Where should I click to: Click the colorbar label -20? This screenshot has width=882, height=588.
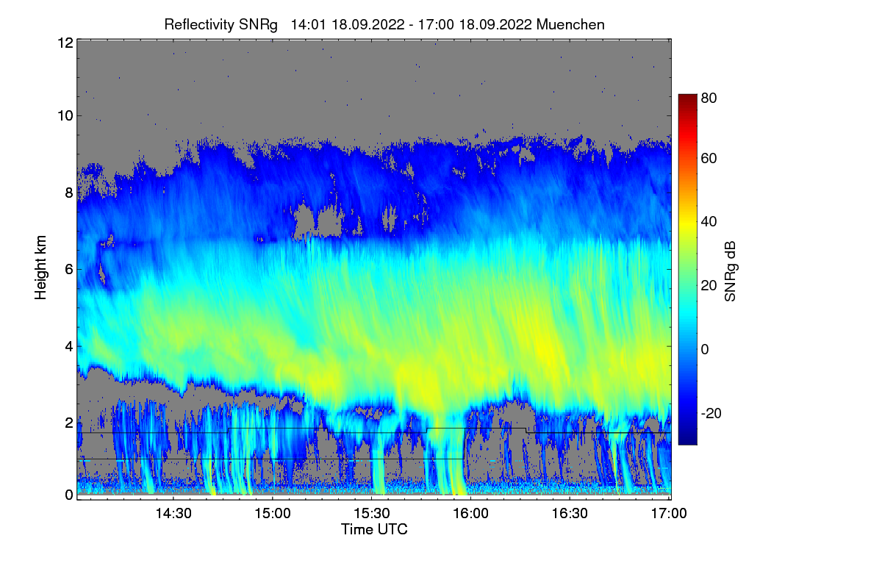[x=712, y=413]
